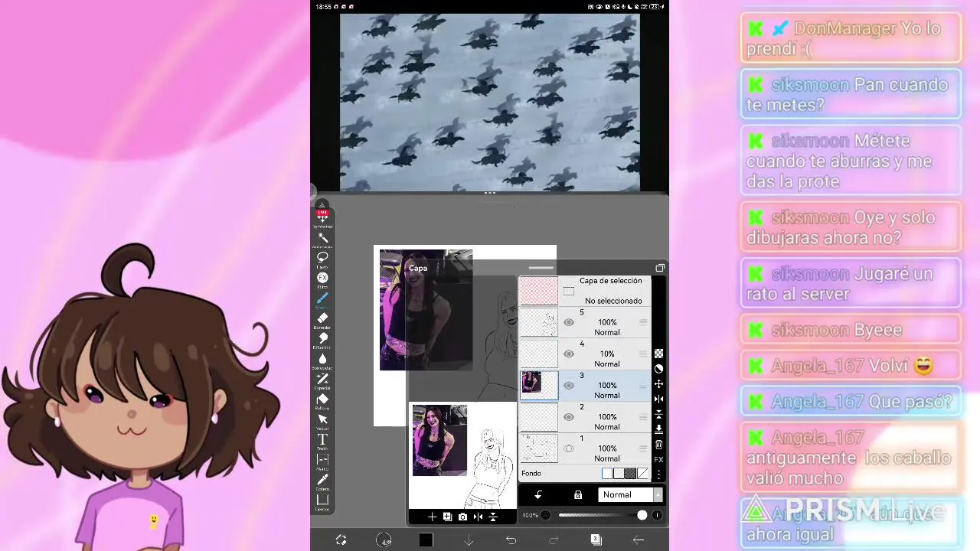Choose dark checker Fondo background option
Viewport: 980px width, 551px height.
tap(630, 474)
